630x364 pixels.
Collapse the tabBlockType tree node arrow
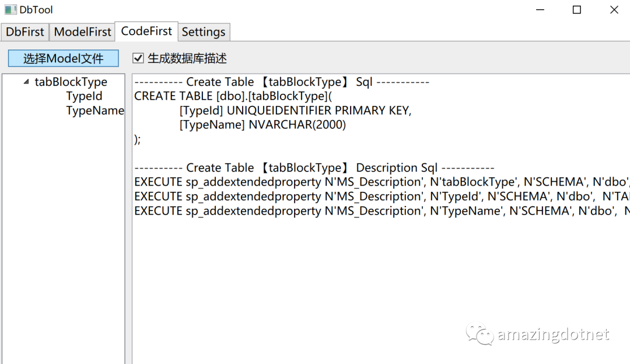tap(26, 82)
